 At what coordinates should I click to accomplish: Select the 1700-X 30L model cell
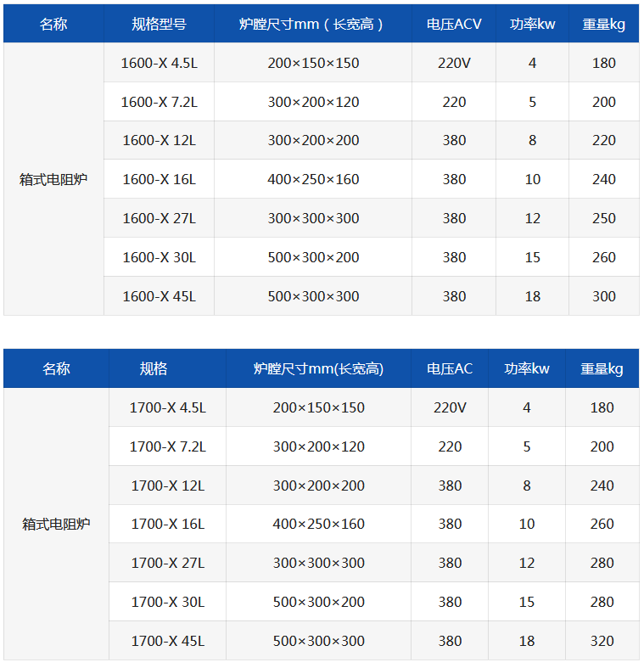click(167, 602)
